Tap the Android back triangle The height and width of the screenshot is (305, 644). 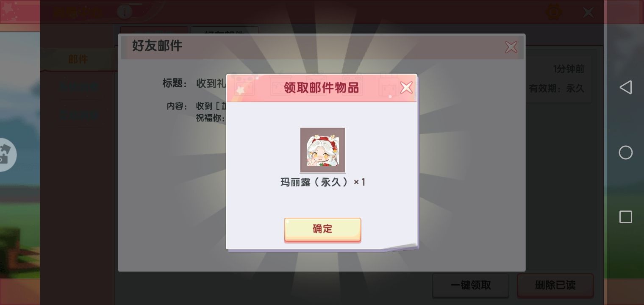(x=625, y=87)
